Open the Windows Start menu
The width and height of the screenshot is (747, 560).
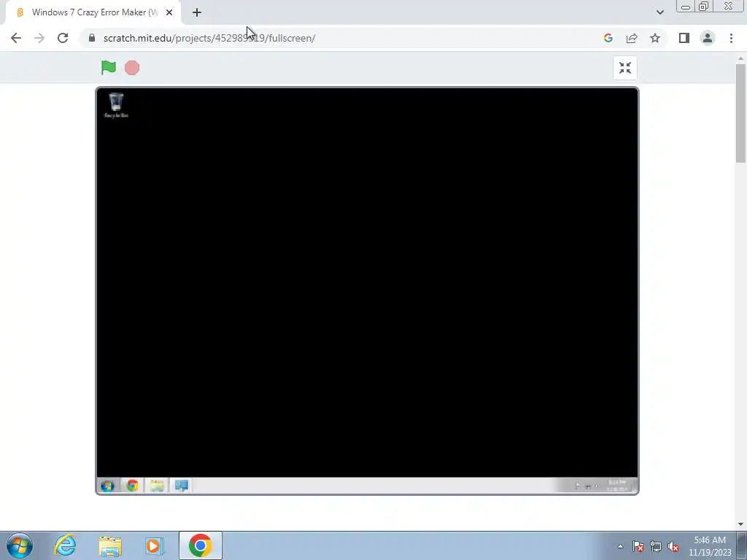20,545
